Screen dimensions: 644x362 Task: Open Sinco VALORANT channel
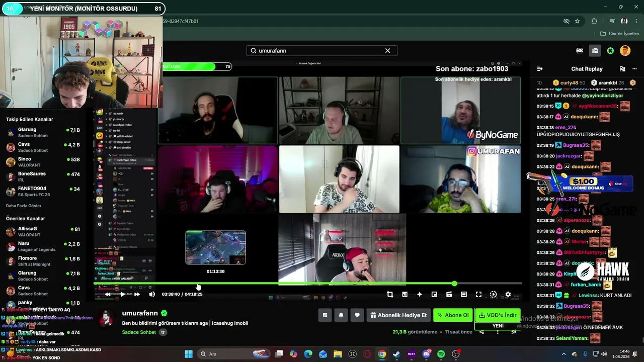(x=43, y=162)
